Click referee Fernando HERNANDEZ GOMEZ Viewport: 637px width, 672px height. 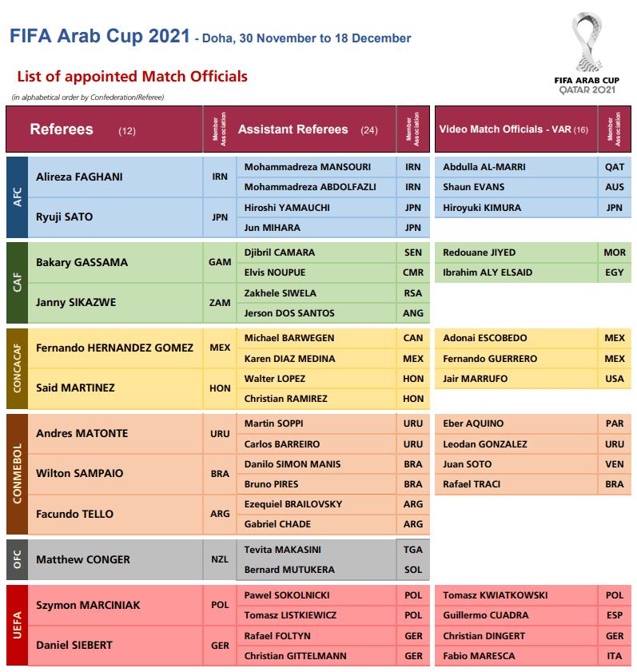114,348
